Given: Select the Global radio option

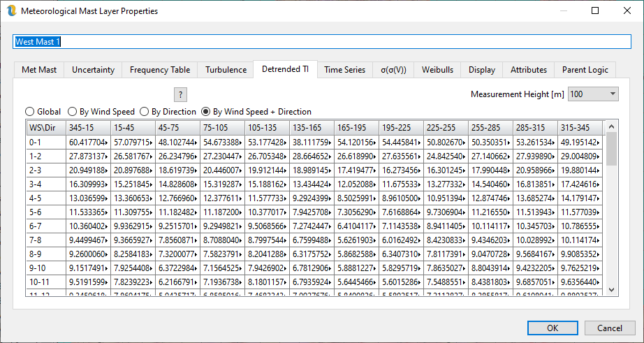Looking at the screenshot, I should coord(30,112).
